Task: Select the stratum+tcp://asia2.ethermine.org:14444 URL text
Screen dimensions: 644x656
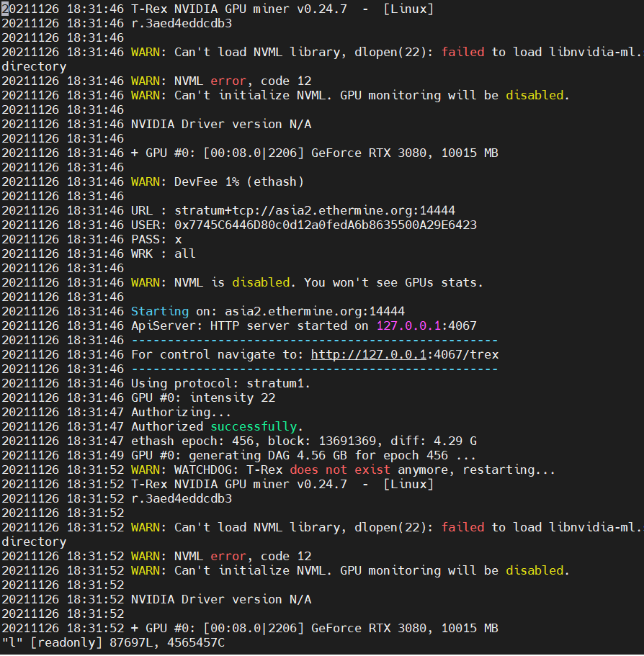Action: click(314, 210)
